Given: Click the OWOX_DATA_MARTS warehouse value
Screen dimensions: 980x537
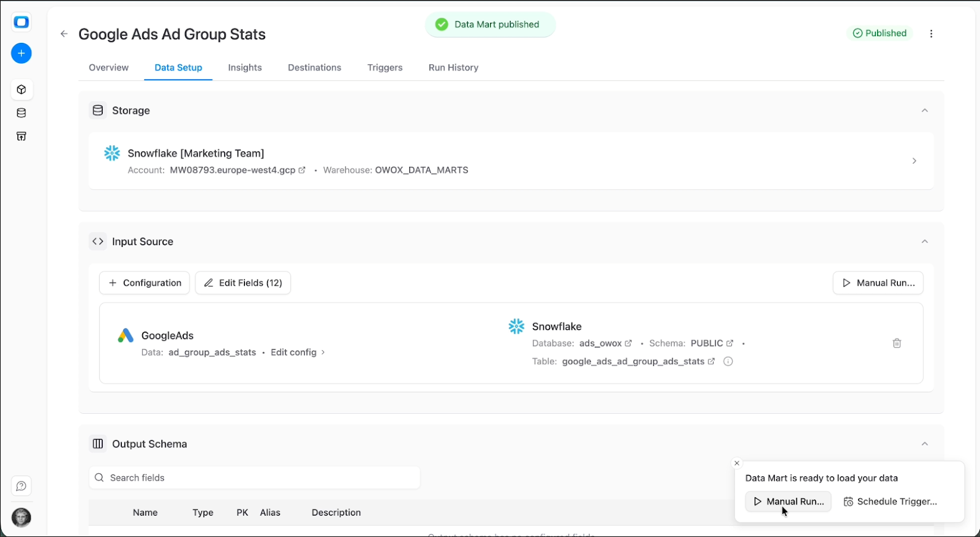Looking at the screenshot, I should pos(421,170).
